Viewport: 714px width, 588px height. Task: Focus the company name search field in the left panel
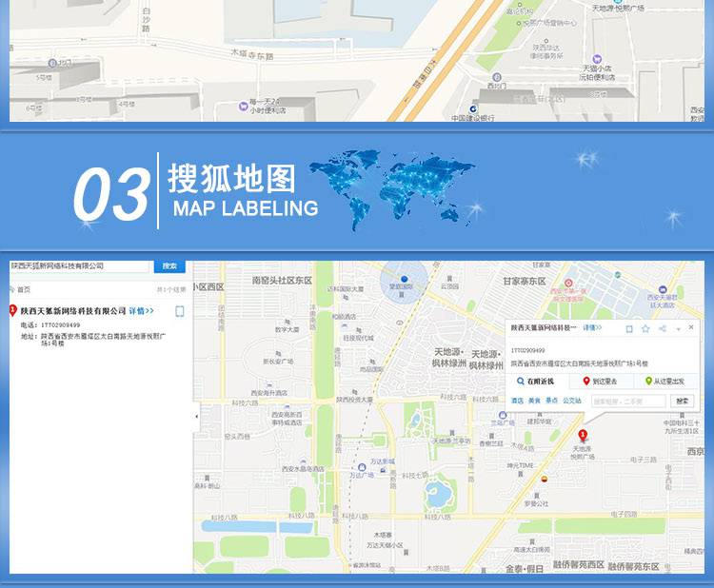79,266
